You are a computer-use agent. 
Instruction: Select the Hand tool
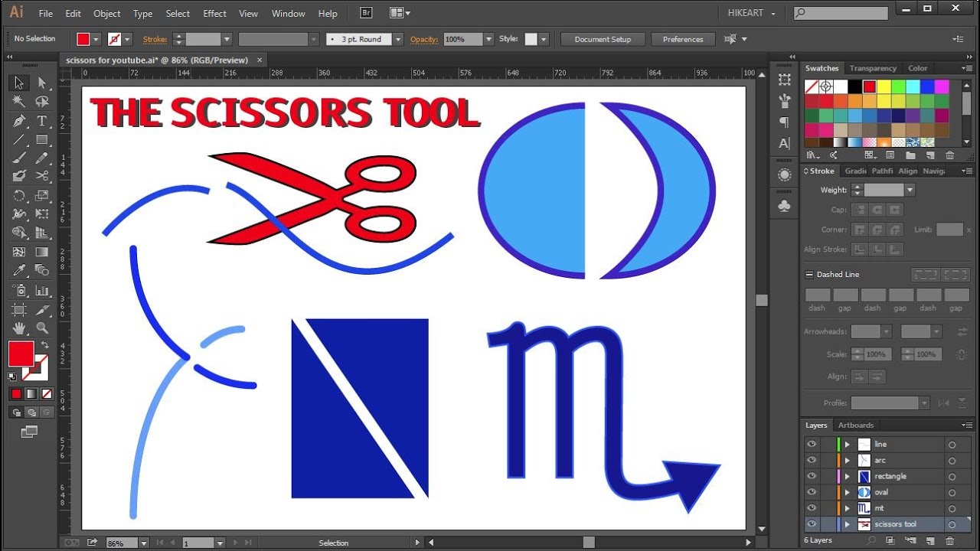(19, 328)
